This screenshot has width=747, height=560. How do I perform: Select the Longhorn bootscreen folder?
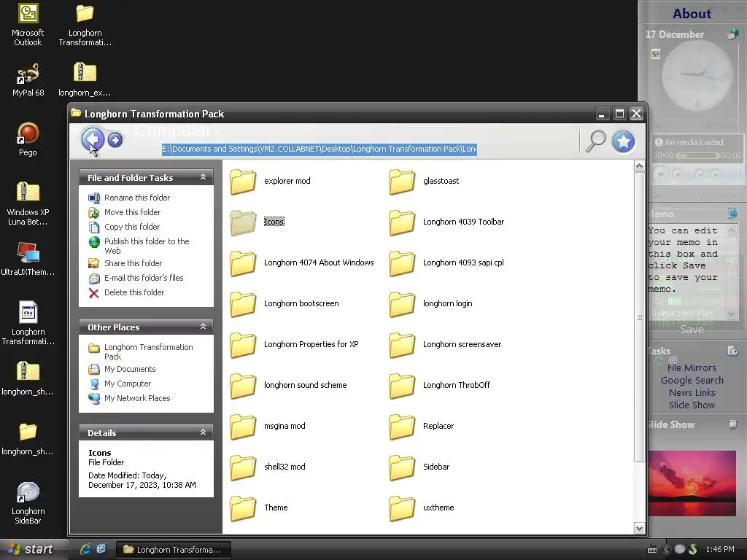[285, 304]
